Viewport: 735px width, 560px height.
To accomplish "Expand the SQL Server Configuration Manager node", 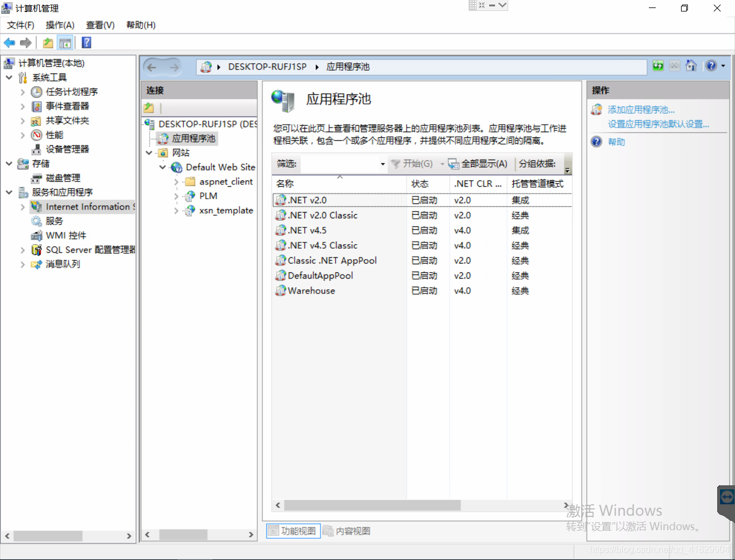I will pyautogui.click(x=22, y=250).
